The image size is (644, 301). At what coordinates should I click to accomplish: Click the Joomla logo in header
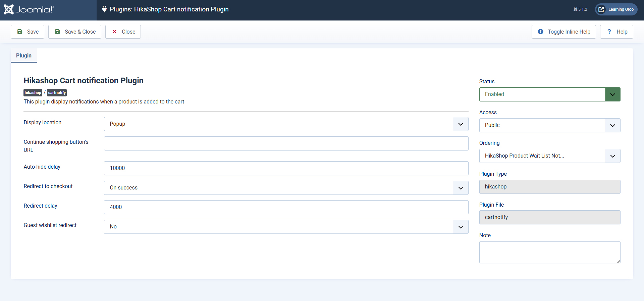[29, 9]
